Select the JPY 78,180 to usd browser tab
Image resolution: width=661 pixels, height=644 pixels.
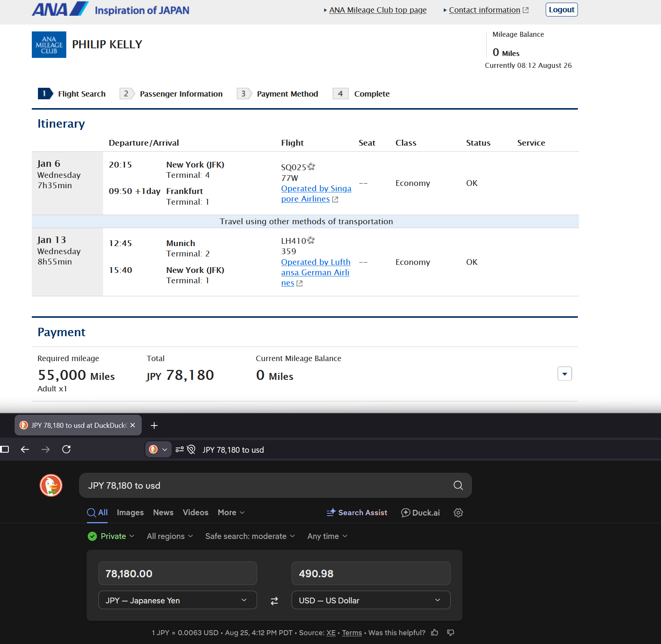[x=78, y=425]
